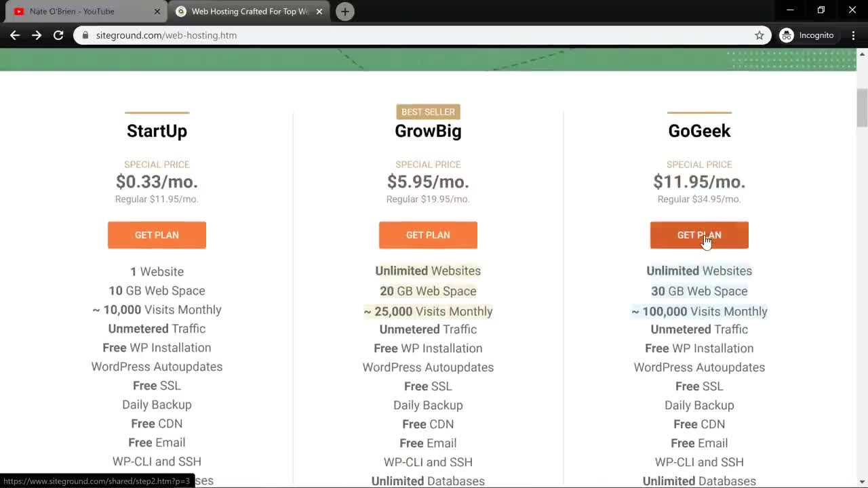Image resolution: width=868 pixels, height=488 pixels.
Task: Click the StartUp plan heading
Action: coord(157,131)
